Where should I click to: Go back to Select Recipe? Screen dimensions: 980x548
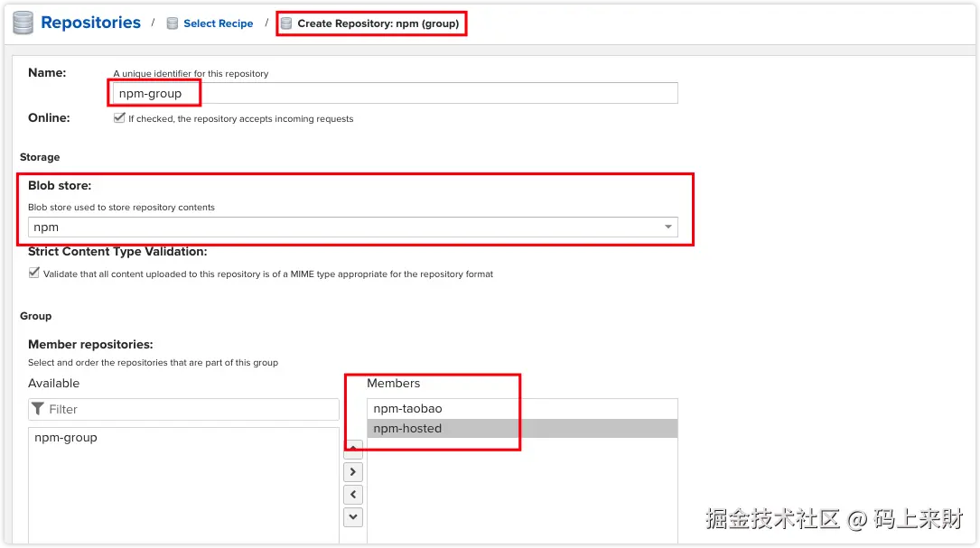(x=218, y=23)
